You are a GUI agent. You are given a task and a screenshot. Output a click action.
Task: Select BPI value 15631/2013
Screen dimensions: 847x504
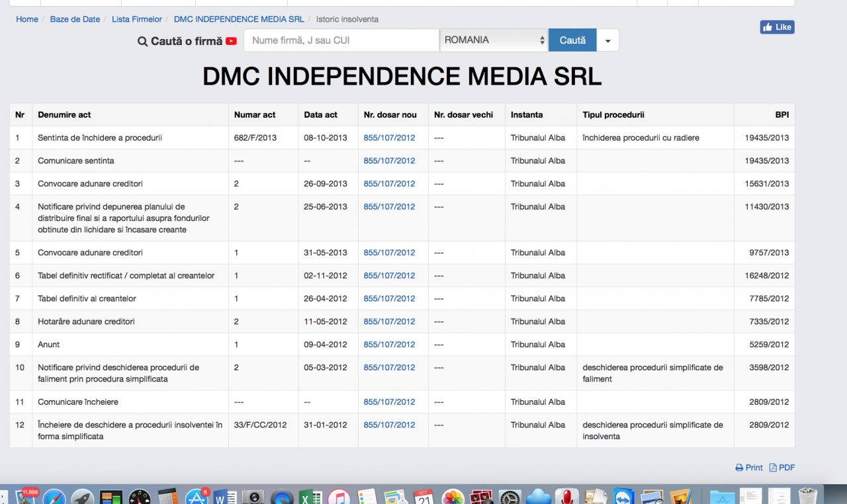coord(767,184)
